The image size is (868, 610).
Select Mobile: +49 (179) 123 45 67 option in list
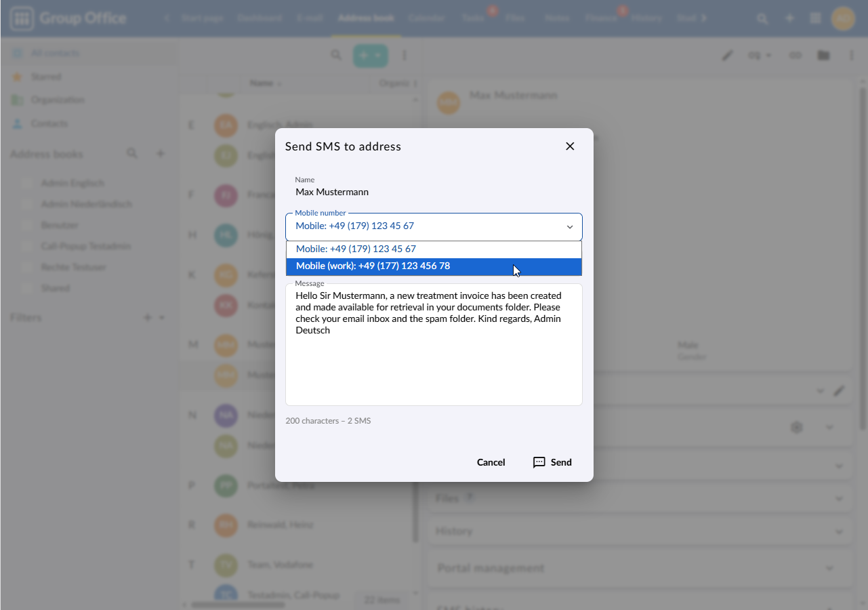(x=434, y=249)
